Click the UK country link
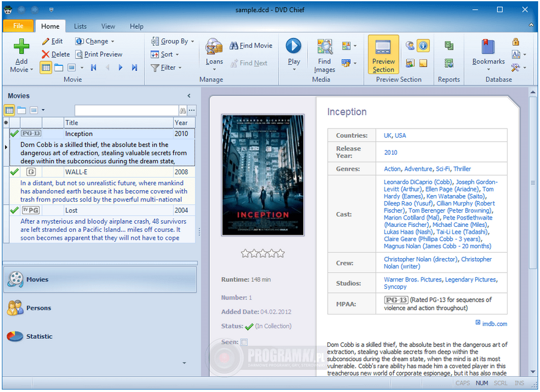This screenshot has width=540, height=392. [x=388, y=135]
